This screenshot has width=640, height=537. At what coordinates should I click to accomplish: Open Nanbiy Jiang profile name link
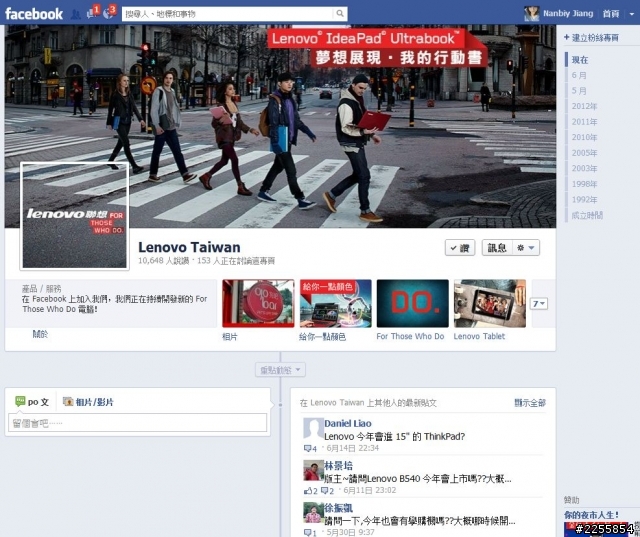point(568,13)
